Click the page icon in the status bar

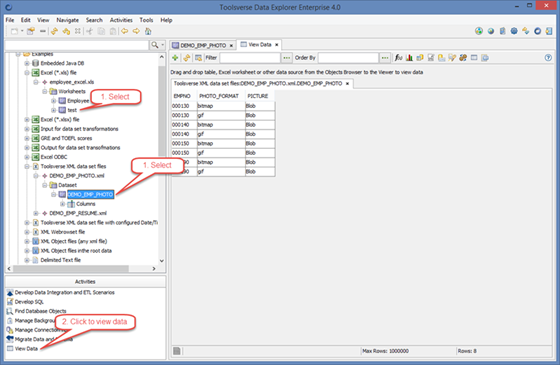[x=177, y=351]
